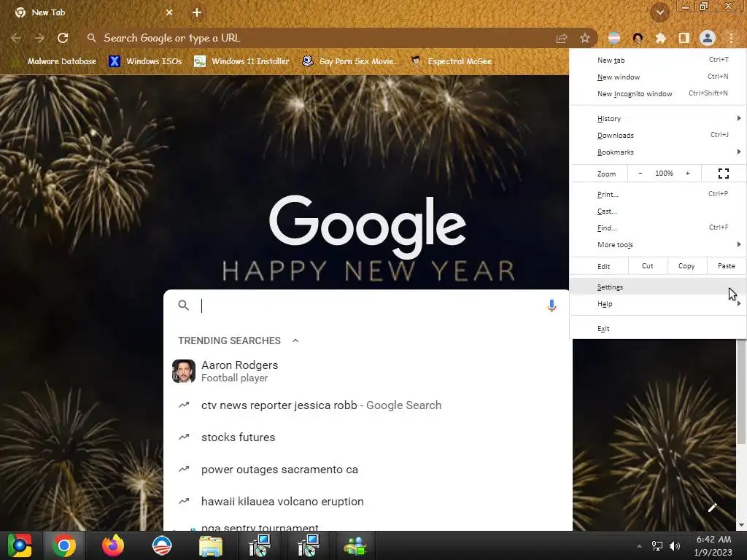
Task: Open the tab search dropdown arrow
Action: click(x=660, y=13)
